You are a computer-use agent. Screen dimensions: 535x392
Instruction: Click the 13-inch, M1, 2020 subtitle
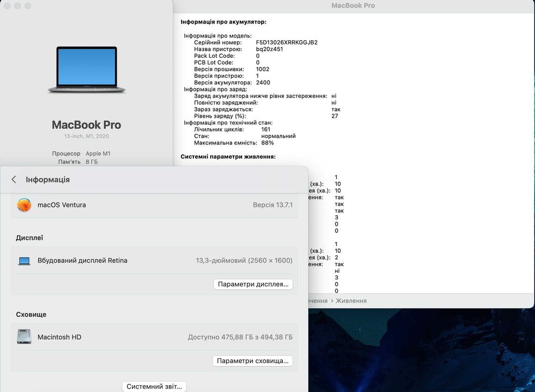[x=86, y=136]
